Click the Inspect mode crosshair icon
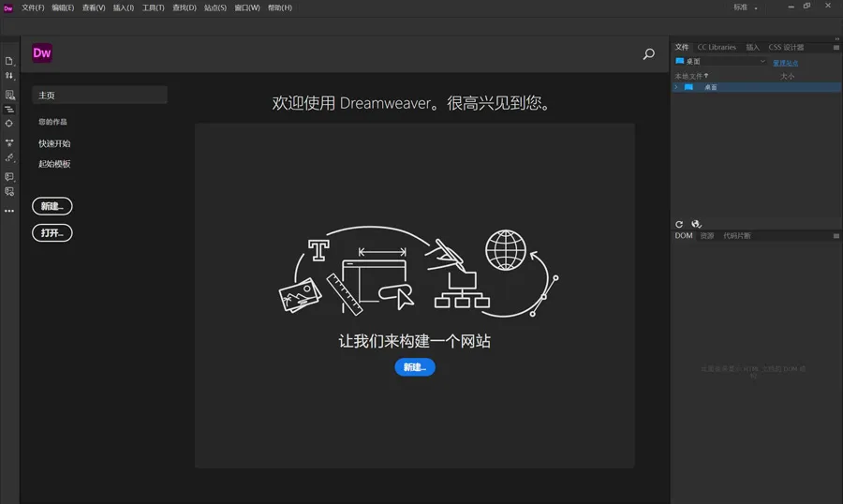This screenshot has height=504, width=843. tap(9, 123)
